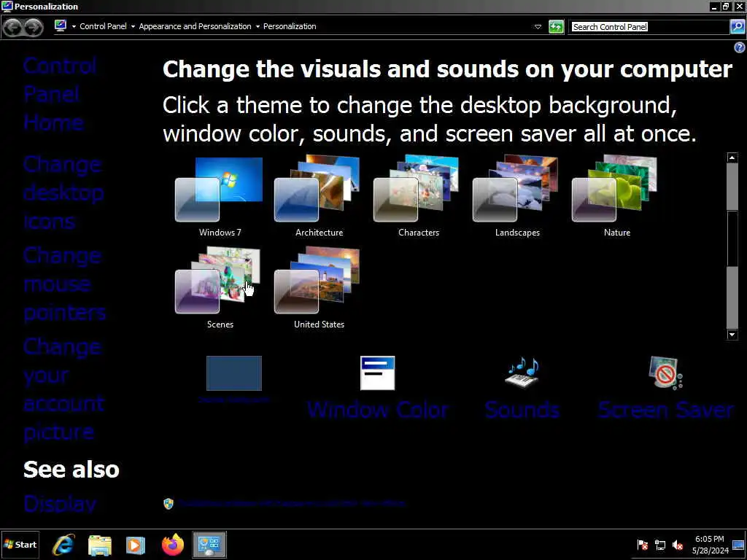Click the troubleshoot transparency shield link

(x=285, y=503)
